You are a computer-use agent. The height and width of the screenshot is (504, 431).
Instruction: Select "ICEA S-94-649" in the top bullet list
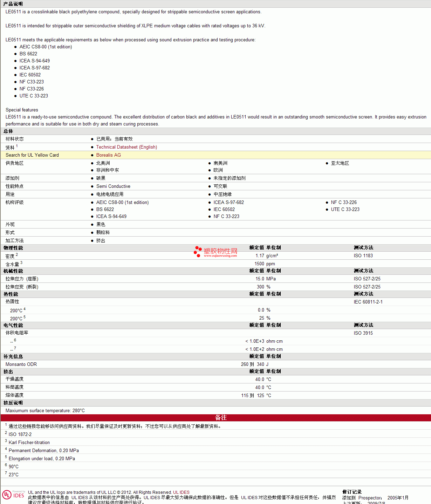point(35,61)
